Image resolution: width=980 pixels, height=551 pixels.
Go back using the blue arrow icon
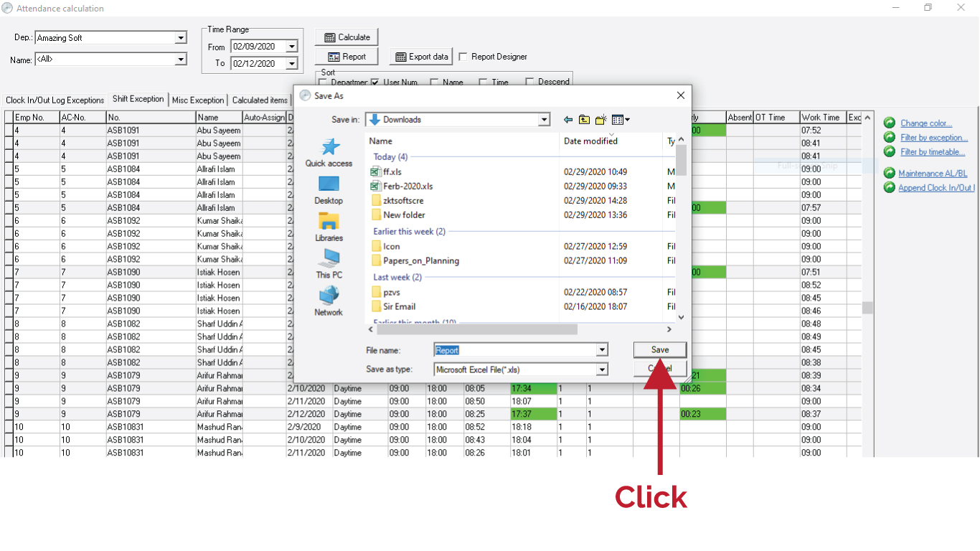tap(568, 120)
